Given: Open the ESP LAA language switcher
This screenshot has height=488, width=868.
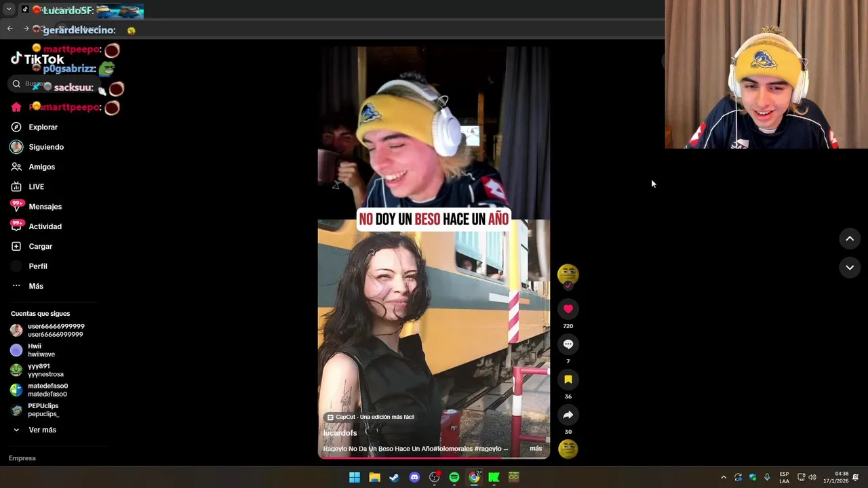Looking at the screenshot, I should click(x=785, y=477).
